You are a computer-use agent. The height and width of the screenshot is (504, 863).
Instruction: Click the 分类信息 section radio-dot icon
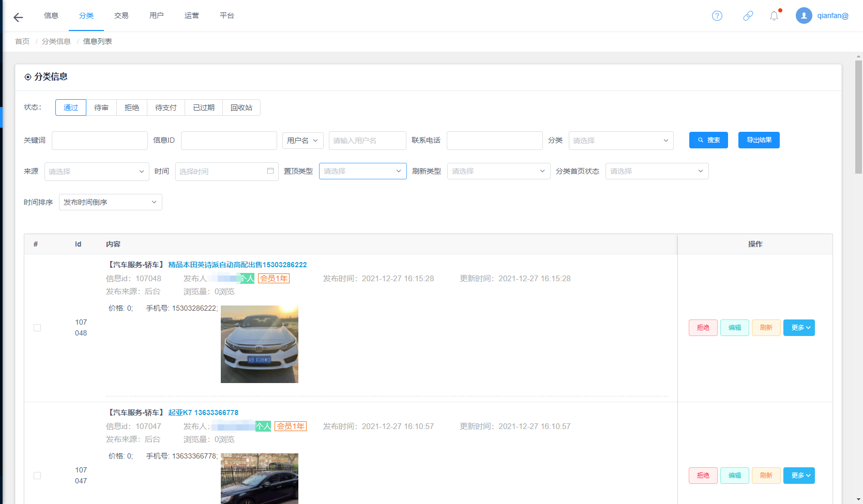[28, 77]
